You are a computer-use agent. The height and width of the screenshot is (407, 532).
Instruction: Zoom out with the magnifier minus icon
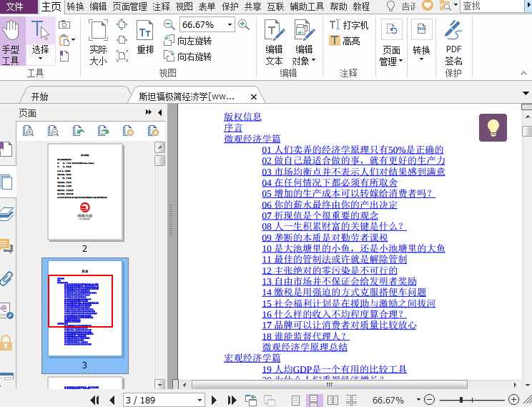(169, 24)
